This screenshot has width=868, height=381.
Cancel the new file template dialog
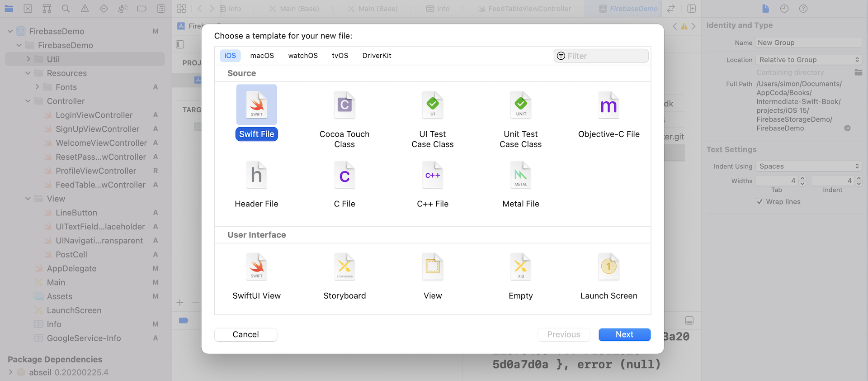(x=245, y=334)
